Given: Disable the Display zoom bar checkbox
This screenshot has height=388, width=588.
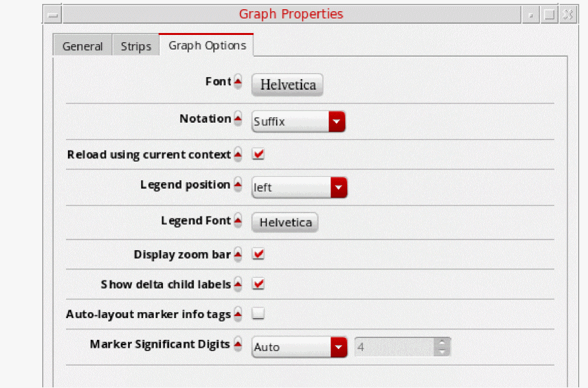Looking at the screenshot, I should coord(259,254).
